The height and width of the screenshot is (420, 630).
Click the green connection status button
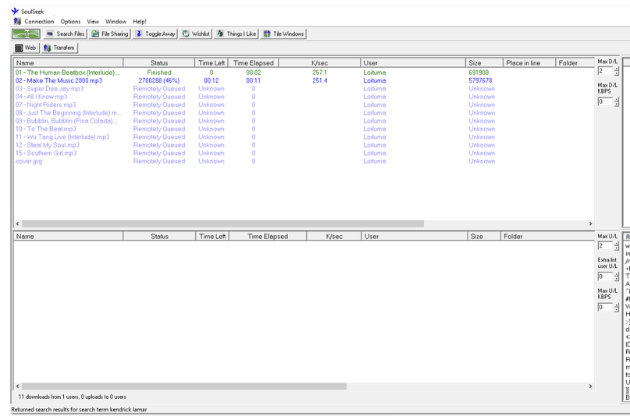pyautogui.click(x=26, y=34)
